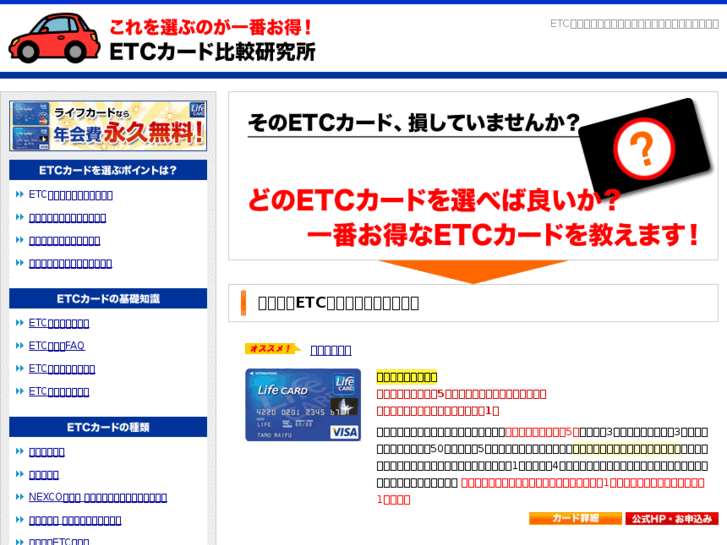Viewport: 727px width, 545px height.
Task: Open the ライフカード 年会費永久無料 banner
Action: [x=108, y=126]
